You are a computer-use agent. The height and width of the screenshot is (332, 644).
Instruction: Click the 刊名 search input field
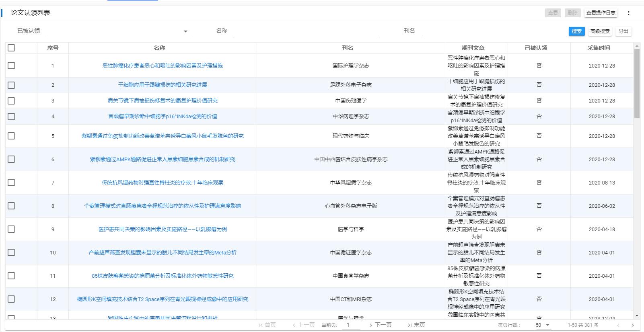pyautogui.click(x=494, y=31)
